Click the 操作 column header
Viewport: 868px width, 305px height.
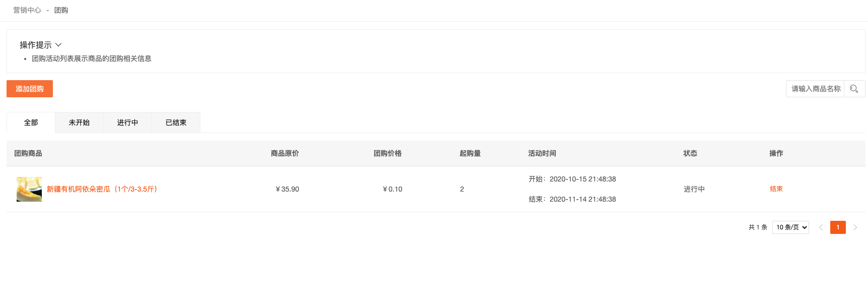coord(776,153)
